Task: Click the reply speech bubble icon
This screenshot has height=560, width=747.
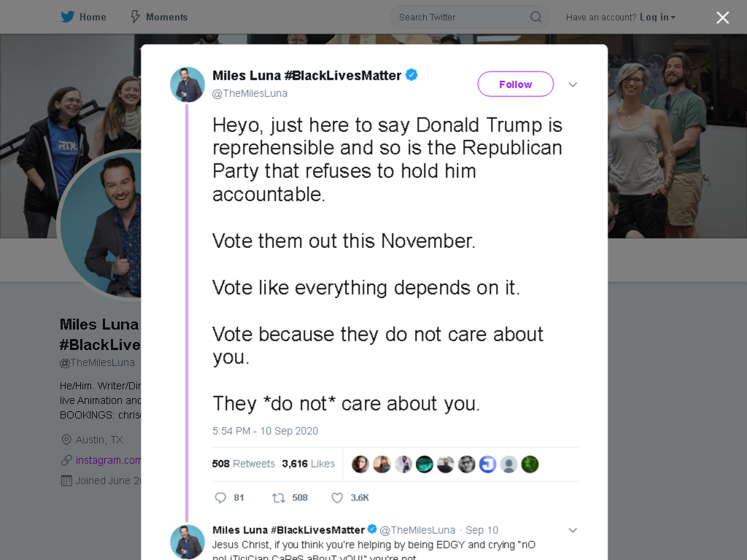Action: [x=220, y=497]
